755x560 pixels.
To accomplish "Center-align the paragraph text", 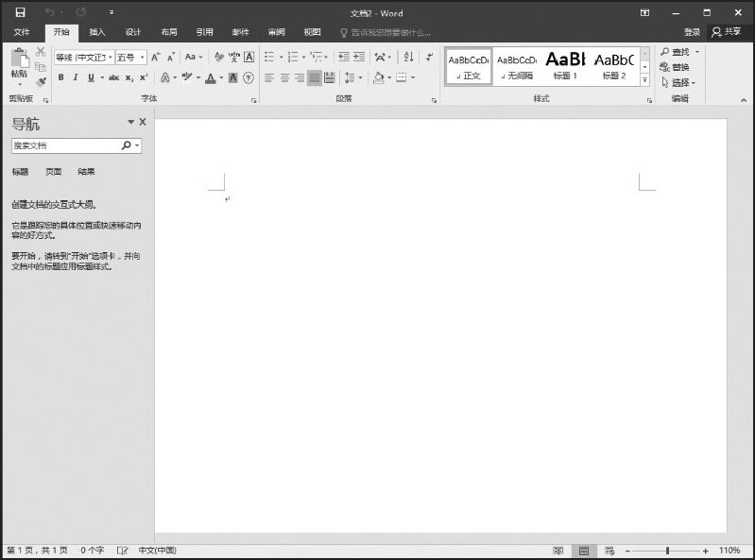I will pyautogui.click(x=284, y=77).
